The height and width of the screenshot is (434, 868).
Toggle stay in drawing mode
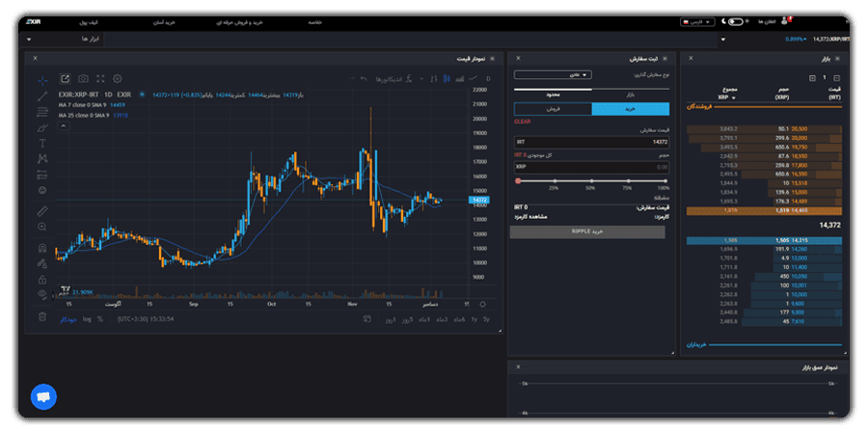[42, 263]
